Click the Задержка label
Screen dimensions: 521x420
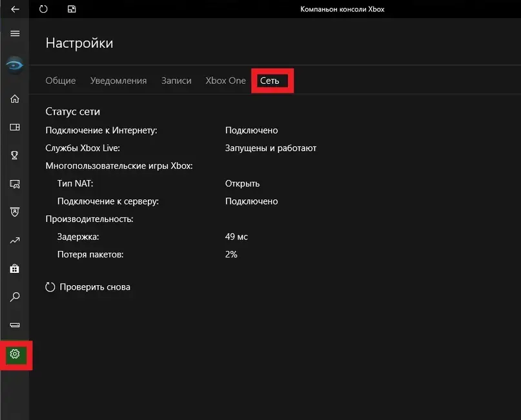(78, 237)
